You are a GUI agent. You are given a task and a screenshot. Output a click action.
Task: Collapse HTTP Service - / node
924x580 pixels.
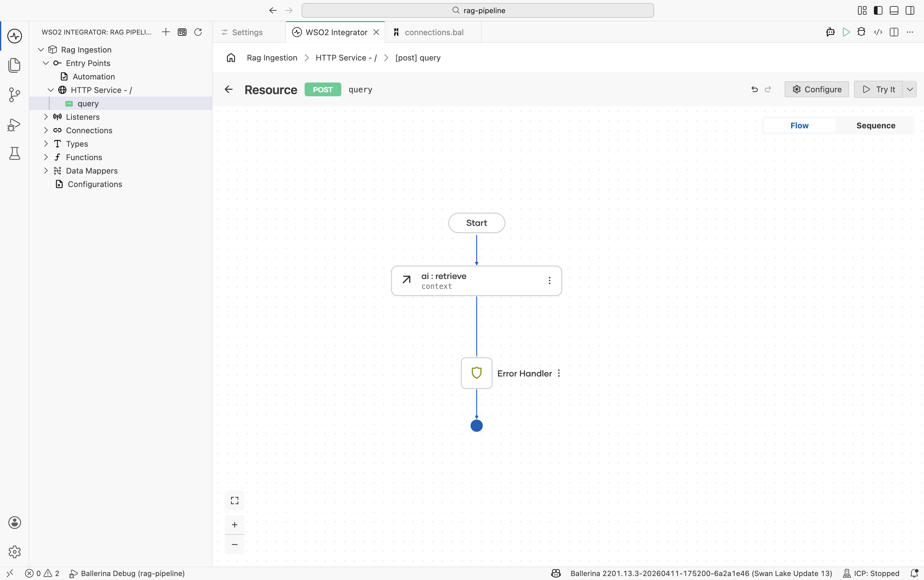pyautogui.click(x=51, y=90)
